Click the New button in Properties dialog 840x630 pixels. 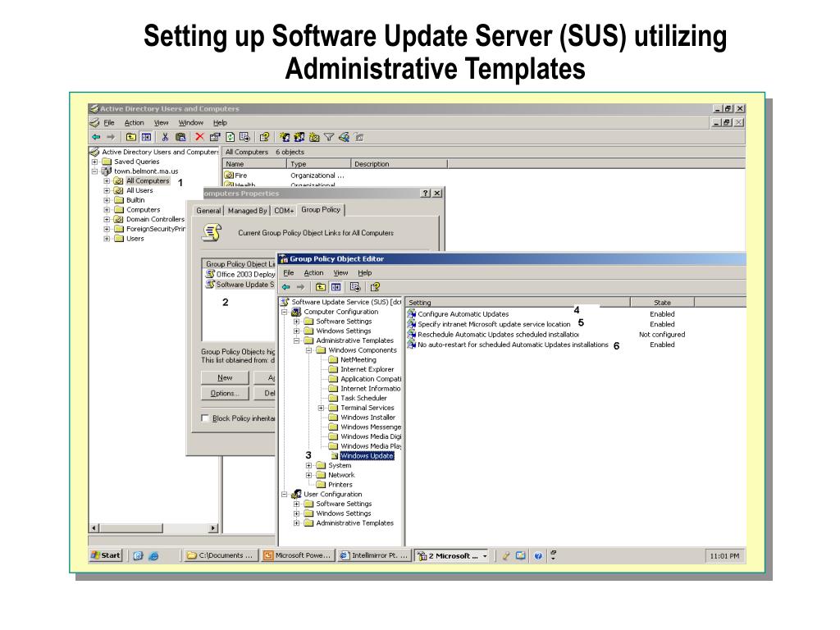click(x=225, y=377)
